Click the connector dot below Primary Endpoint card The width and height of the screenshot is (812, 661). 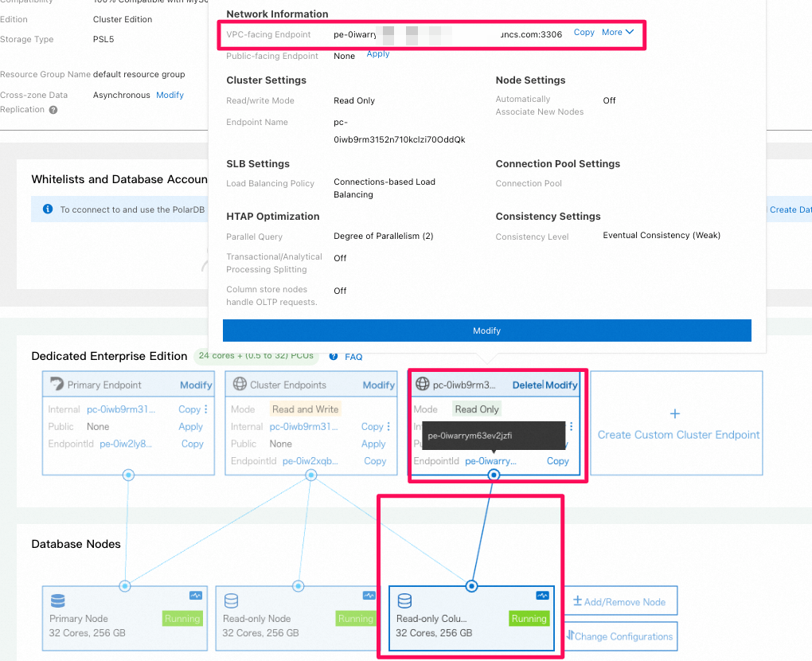tap(128, 475)
